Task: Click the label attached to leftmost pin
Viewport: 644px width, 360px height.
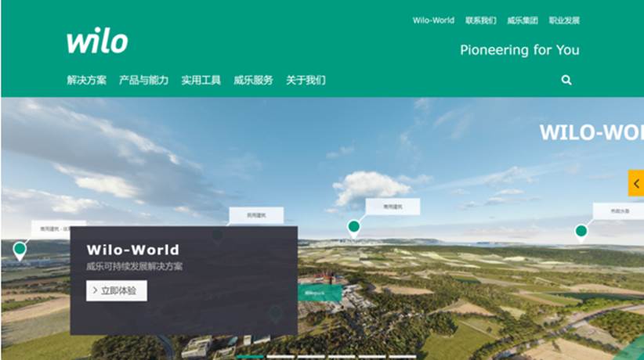Action: point(59,229)
